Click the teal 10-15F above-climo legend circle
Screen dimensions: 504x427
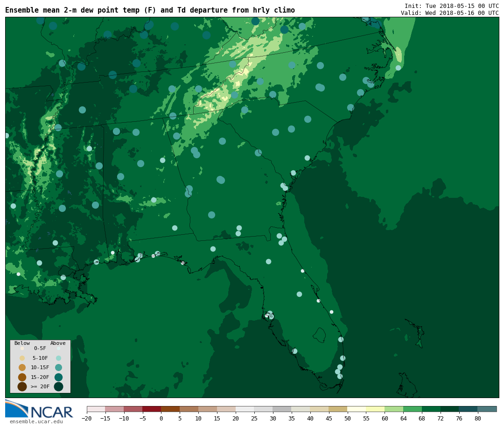(58, 368)
